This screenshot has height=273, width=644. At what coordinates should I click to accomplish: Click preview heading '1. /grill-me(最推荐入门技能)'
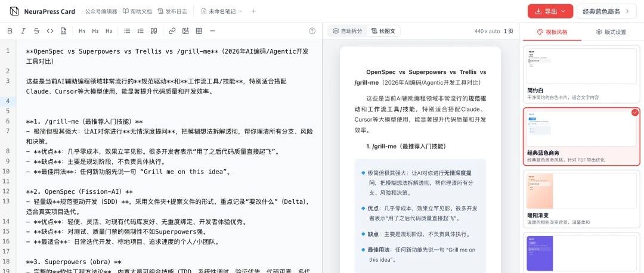(406, 146)
